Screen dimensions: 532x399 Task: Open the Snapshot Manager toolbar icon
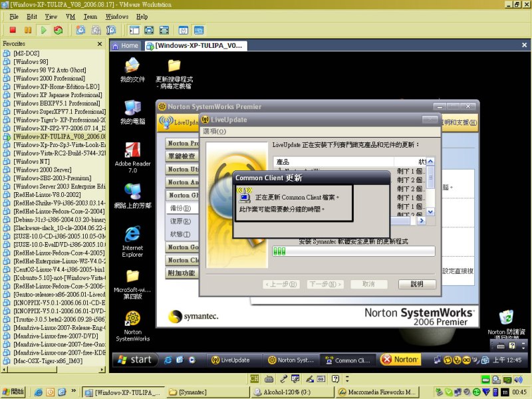point(111,30)
